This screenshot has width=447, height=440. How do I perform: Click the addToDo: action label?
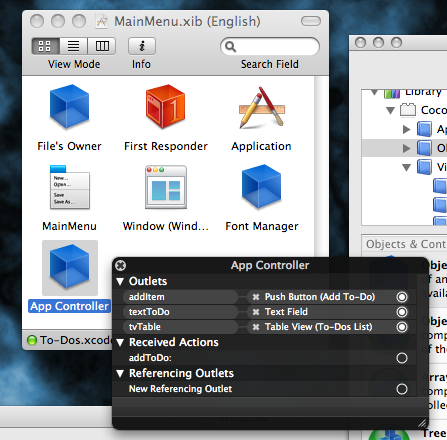[x=150, y=358]
